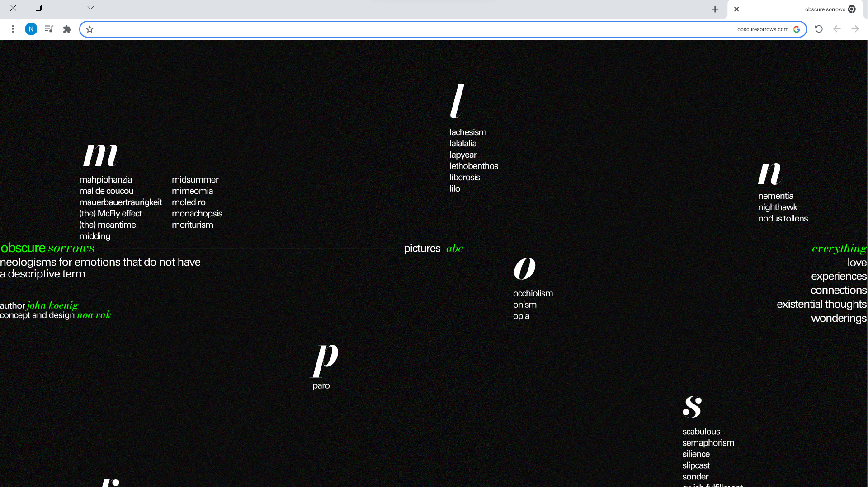Open the word sonder
868x488 pixels.
(x=695, y=477)
